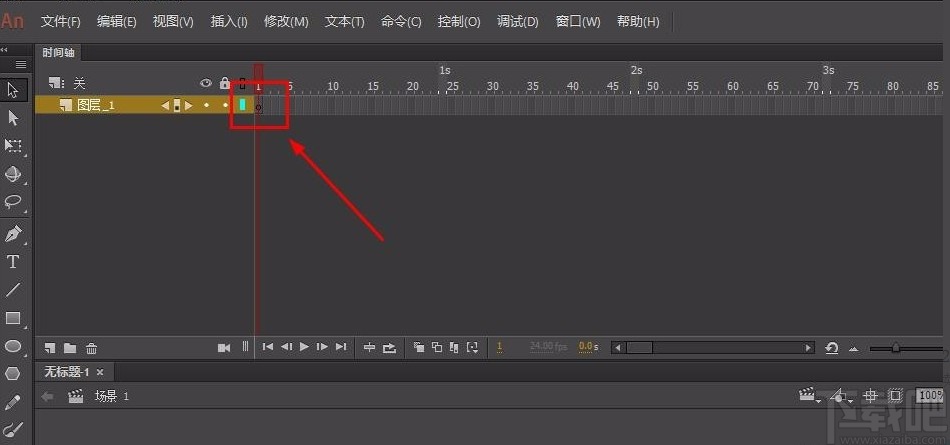950x445 pixels.
Task: Toggle lock dot of 图层_1
Action: [x=225, y=105]
